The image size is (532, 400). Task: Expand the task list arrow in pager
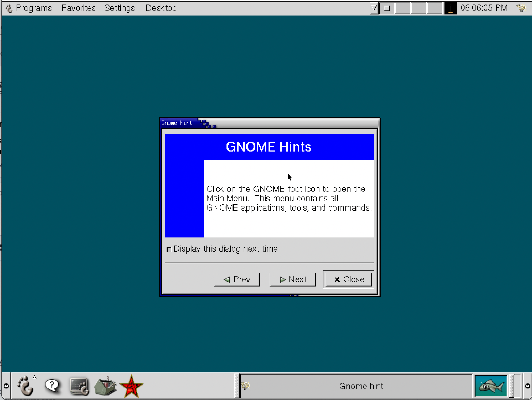coord(374,8)
